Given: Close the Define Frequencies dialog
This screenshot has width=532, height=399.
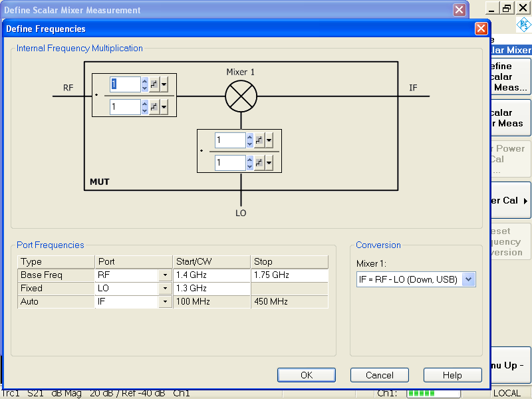Looking at the screenshot, I should point(481,29).
